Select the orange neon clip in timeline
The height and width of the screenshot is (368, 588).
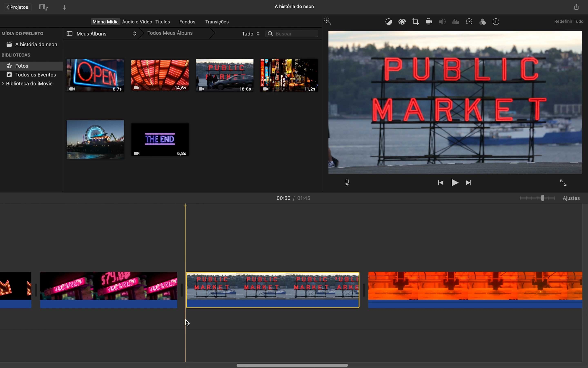(x=475, y=290)
